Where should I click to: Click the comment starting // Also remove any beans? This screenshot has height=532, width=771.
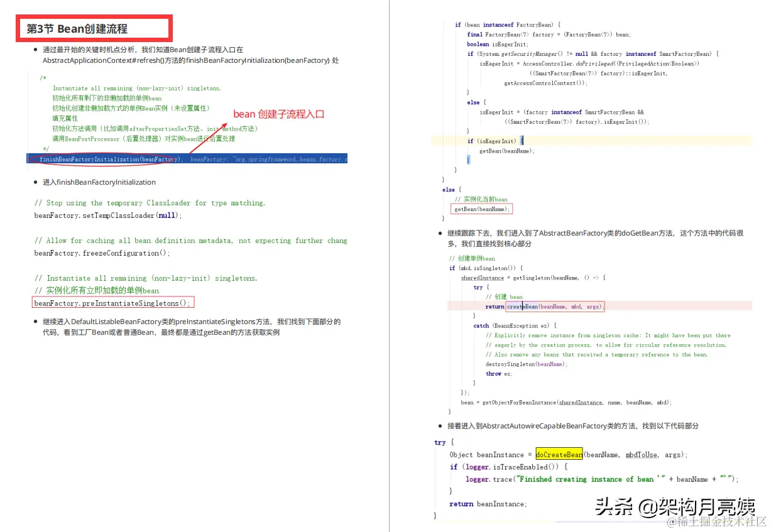(x=596, y=355)
